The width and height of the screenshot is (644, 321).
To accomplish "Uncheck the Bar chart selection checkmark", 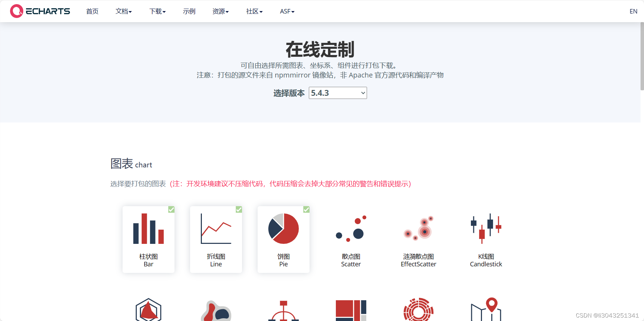I will tap(171, 209).
